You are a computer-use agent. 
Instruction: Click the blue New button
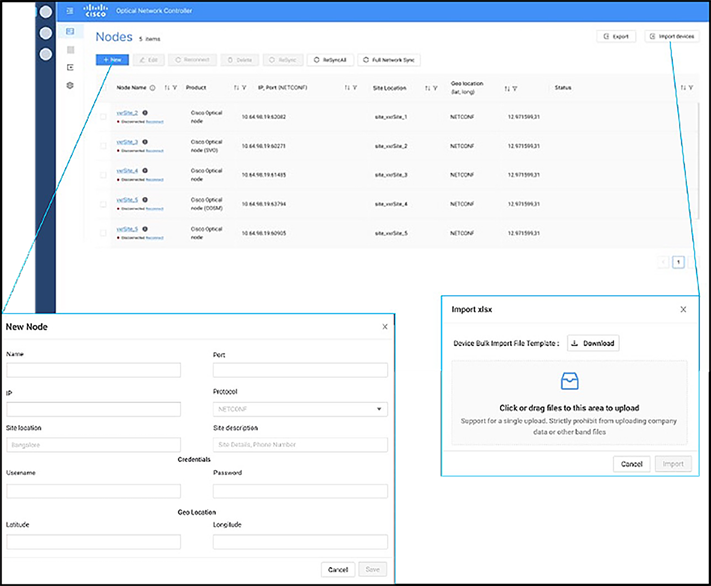point(112,60)
